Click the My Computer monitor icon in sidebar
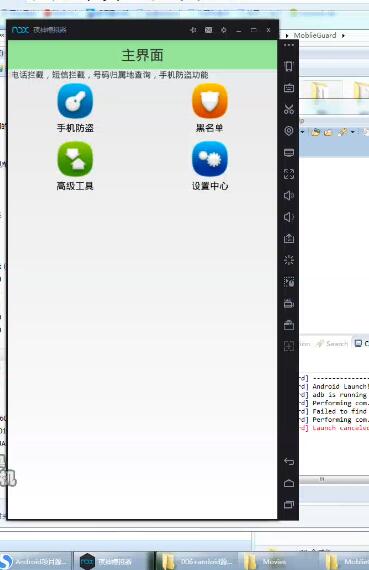Viewport: 369px width, 570px height. pos(289,152)
